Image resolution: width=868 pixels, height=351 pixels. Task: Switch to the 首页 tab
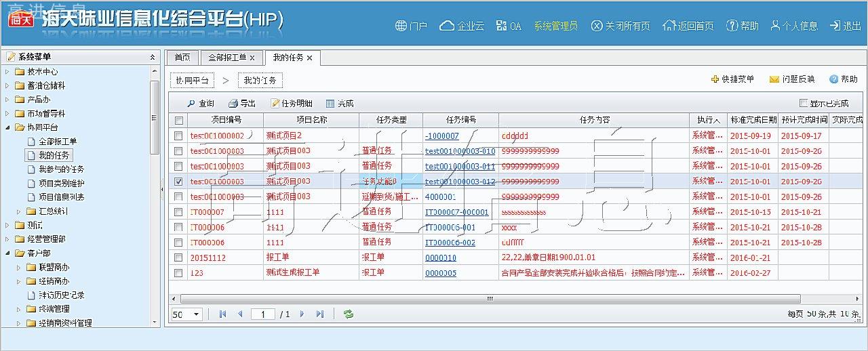tap(182, 58)
